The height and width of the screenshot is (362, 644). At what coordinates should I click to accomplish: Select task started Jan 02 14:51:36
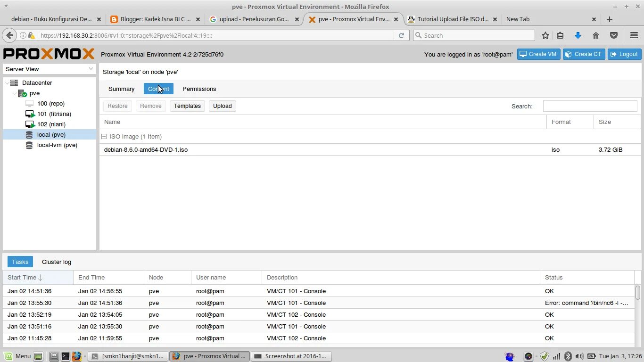click(319, 291)
